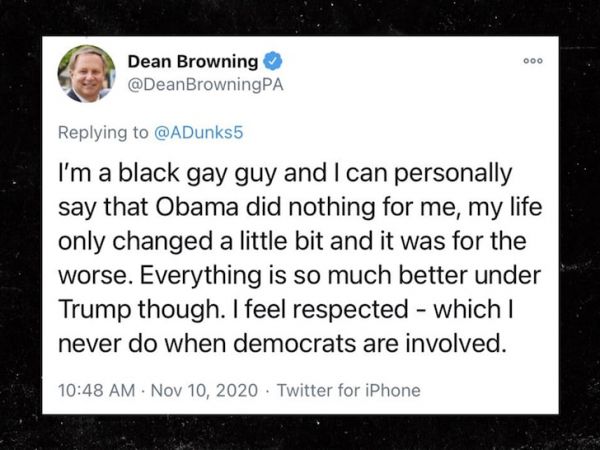Click the "Replying to" label

[100, 129]
